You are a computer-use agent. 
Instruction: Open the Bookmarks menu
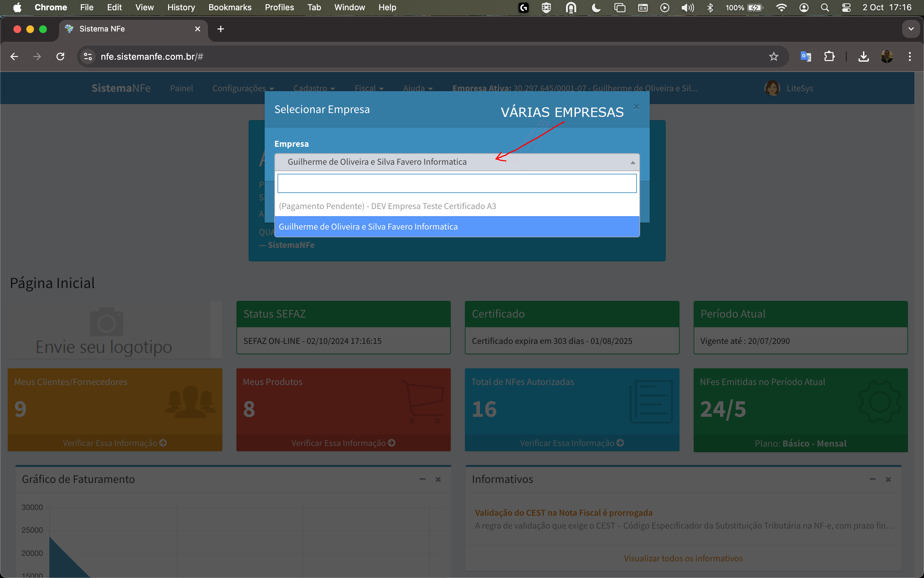point(230,8)
